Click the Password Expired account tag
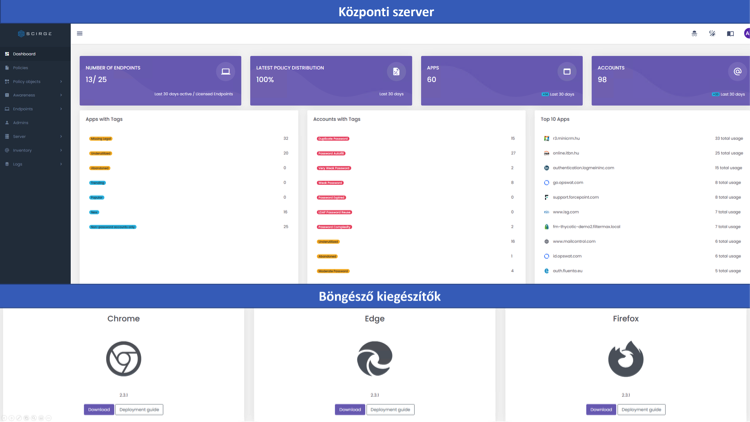 331,198
